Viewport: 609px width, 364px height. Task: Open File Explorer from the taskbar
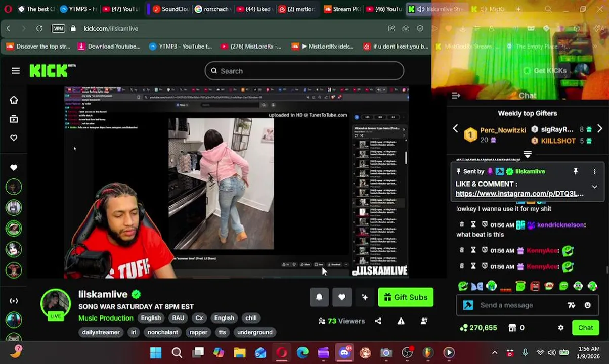pyautogui.click(x=240, y=353)
